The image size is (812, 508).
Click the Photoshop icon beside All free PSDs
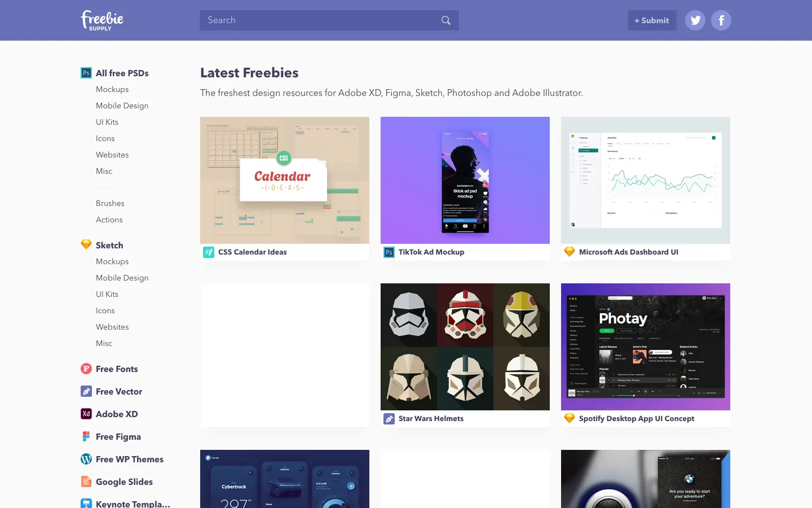(x=86, y=73)
